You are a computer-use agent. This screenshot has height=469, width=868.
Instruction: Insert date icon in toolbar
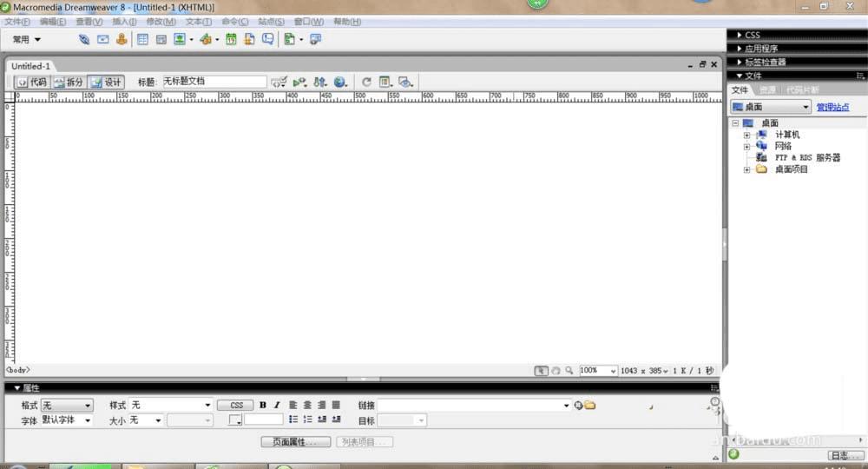[231, 39]
